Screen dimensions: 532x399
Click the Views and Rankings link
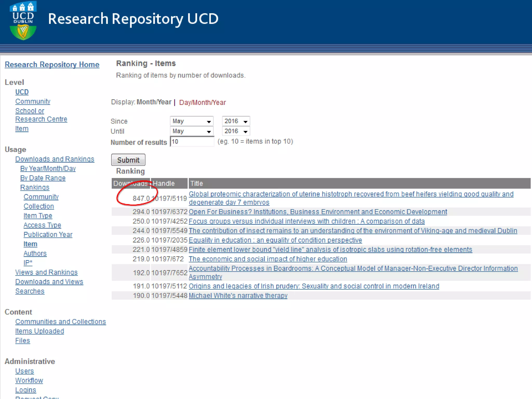tap(46, 272)
